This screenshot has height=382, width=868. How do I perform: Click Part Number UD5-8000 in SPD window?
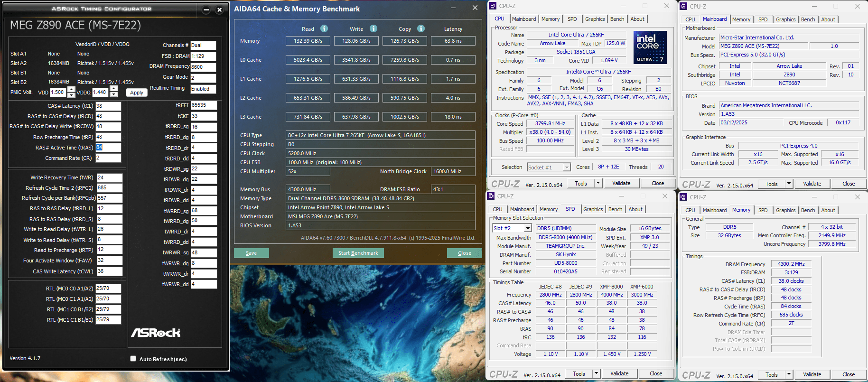coord(566,263)
